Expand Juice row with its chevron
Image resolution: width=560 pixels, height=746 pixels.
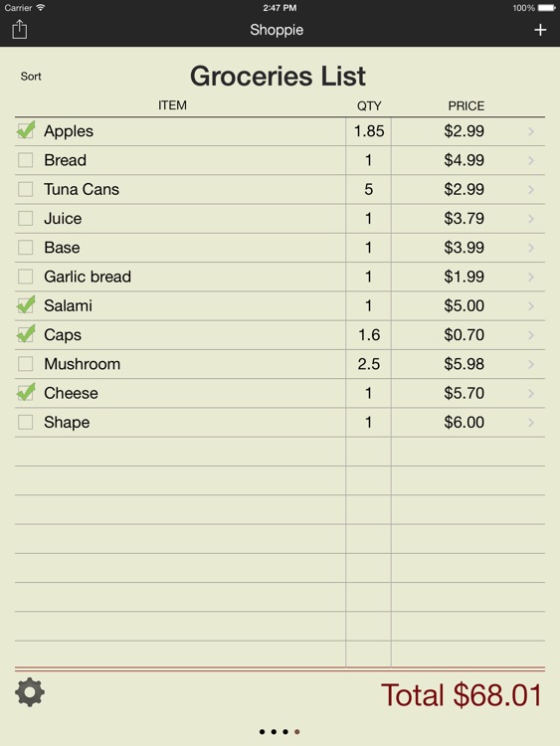point(531,219)
